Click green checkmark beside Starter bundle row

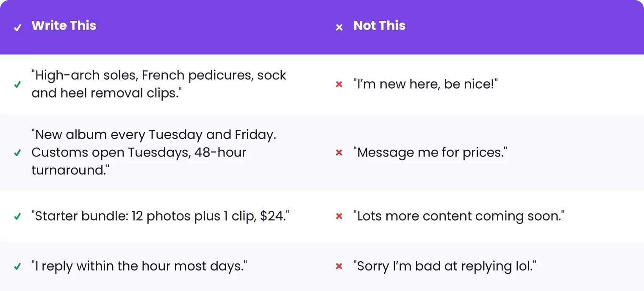pyautogui.click(x=17, y=217)
